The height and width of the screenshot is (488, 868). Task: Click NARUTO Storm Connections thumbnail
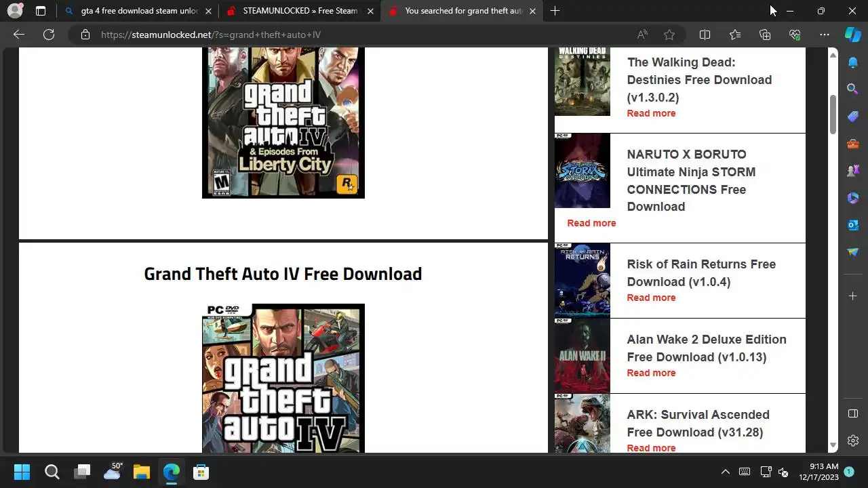583,170
